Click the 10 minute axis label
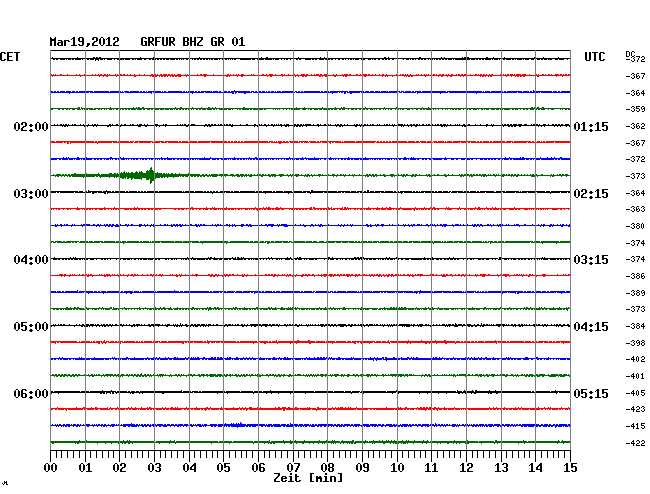The height and width of the screenshot is (494, 650). pyautogui.click(x=397, y=468)
